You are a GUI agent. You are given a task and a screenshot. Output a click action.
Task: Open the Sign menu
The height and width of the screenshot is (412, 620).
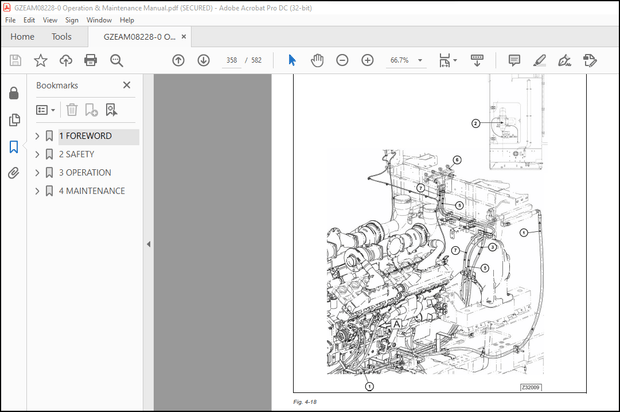pyautogui.click(x=72, y=20)
